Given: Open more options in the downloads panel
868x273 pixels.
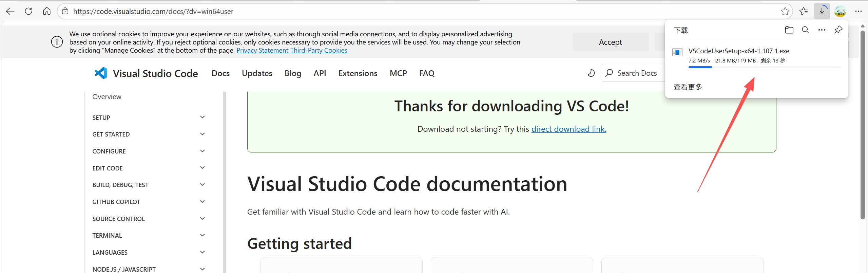Looking at the screenshot, I should [x=822, y=30].
